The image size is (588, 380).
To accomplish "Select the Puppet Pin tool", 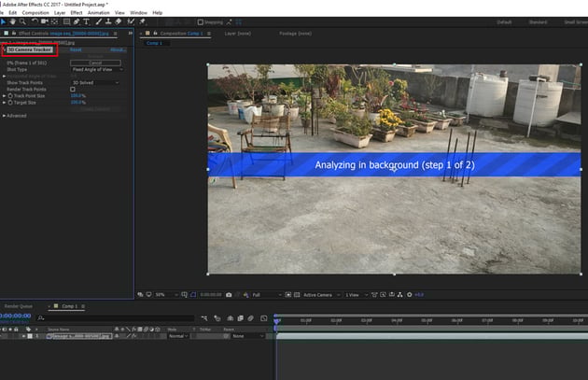I will pos(142,21).
